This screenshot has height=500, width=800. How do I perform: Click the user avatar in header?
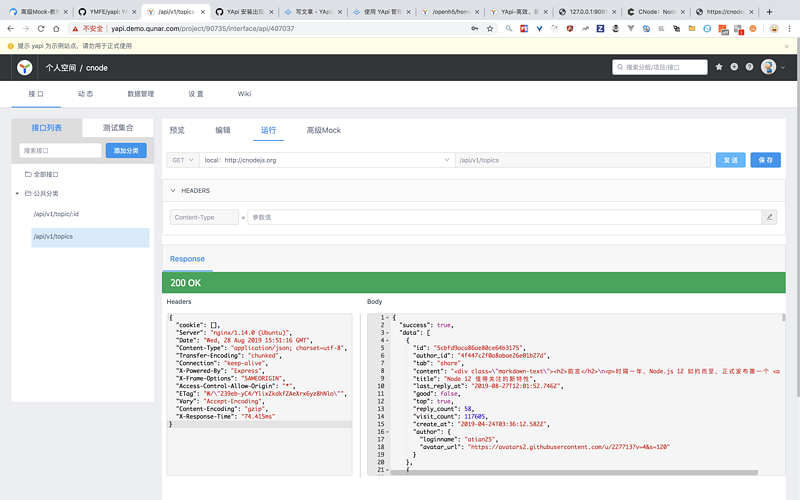(x=767, y=67)
